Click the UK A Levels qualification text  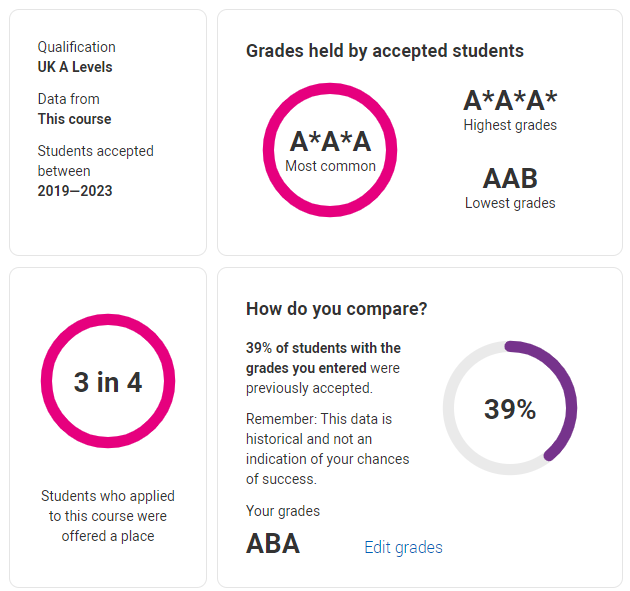75,67
